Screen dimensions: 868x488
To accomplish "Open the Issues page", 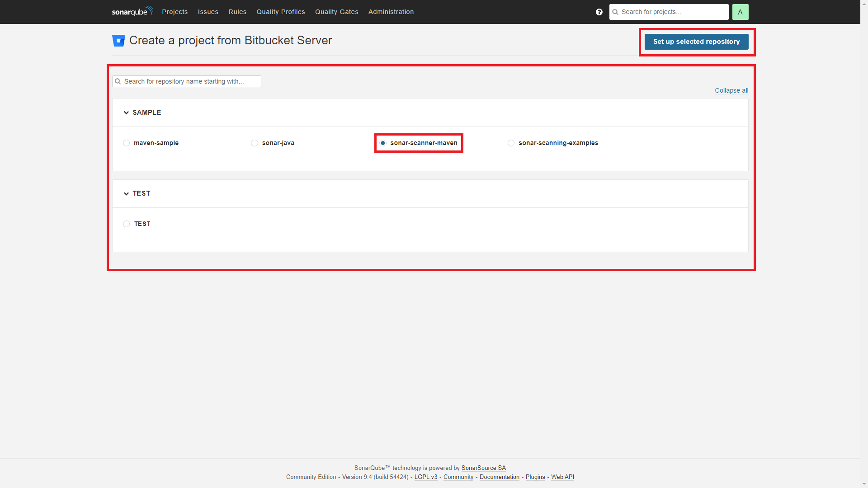I will 208,12.
